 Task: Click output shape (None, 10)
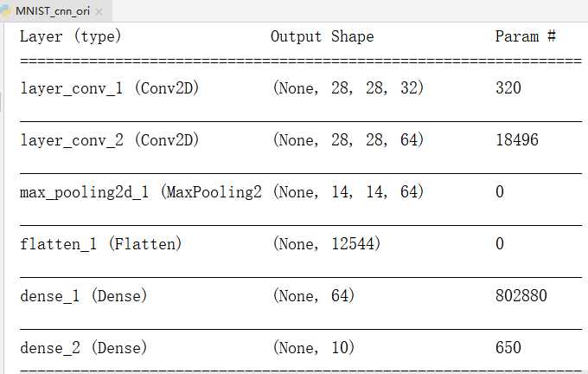pos(314,348)
